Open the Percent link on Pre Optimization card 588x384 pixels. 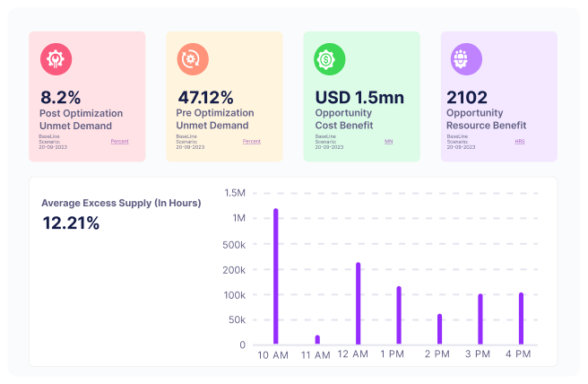pyautogui.click(x=252, y=142)
